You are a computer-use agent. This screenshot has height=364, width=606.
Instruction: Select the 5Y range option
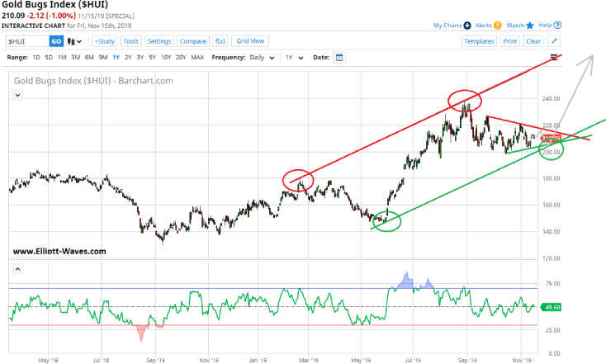pos(152,57)
